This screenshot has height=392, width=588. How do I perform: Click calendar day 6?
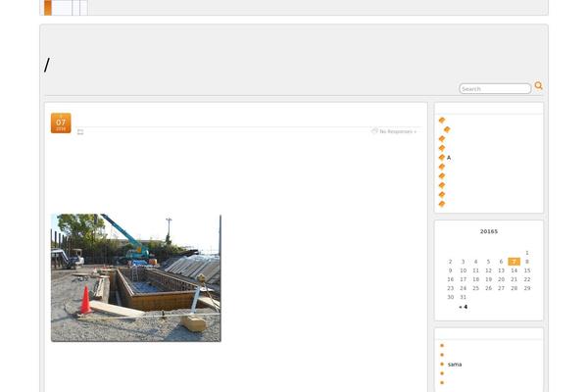501,262
